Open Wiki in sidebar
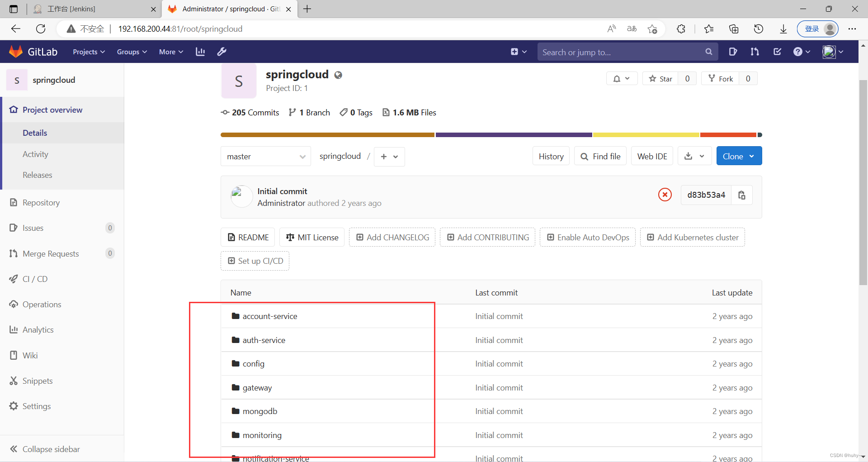Viewport: 868px width, 462px height. click(30, 356)
